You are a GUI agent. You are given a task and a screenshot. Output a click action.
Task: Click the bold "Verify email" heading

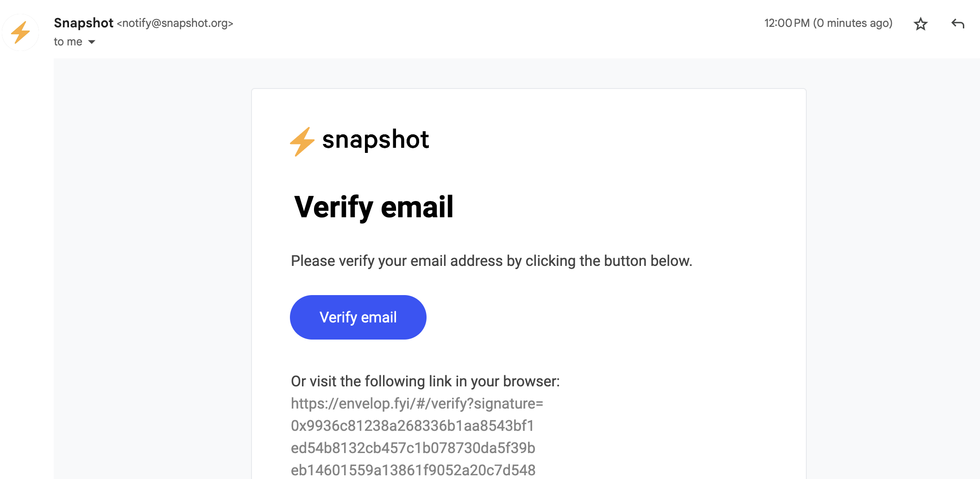[374, 207]
